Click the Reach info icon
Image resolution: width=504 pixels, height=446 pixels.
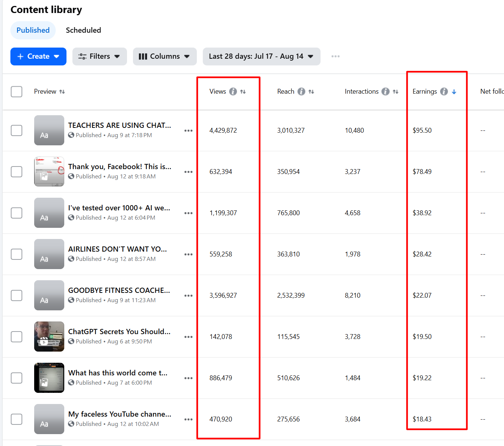tap(301, 91)
